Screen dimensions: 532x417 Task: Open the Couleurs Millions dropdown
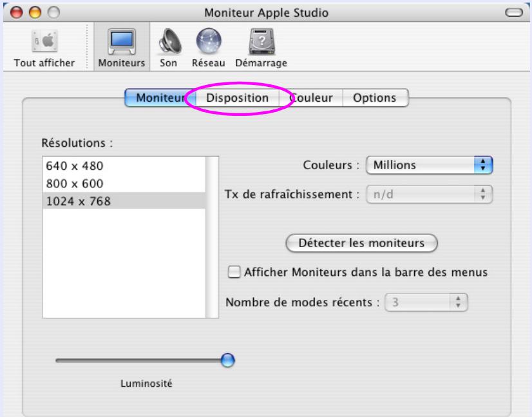[x=429, y=165]
